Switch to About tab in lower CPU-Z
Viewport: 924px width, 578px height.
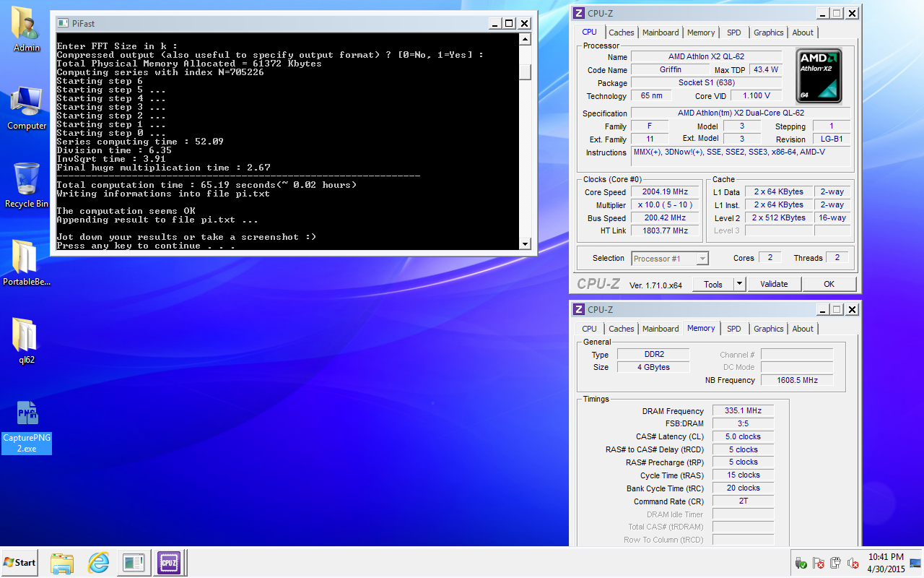(803, 329)
